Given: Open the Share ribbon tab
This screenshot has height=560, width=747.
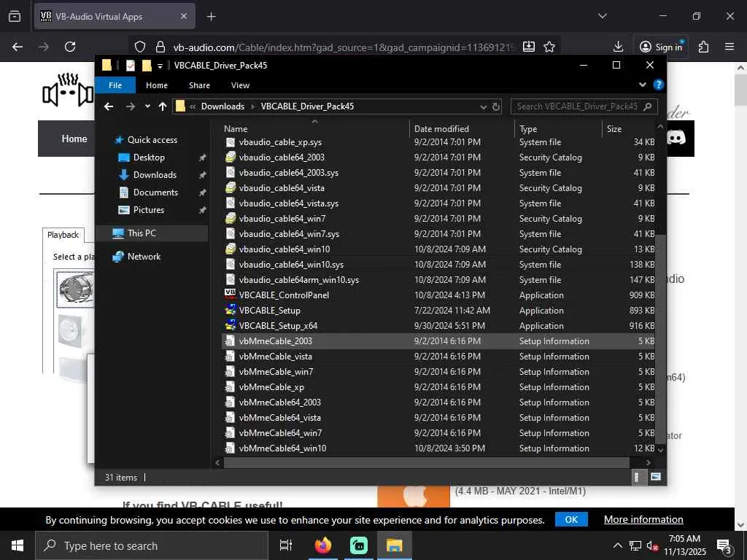Looking at the screenshot, I should pos(199,85).
